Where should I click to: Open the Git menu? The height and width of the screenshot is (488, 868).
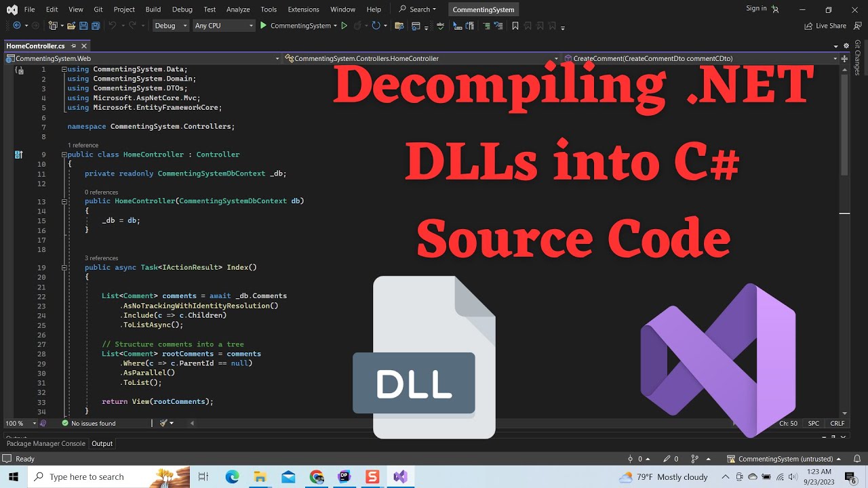click(98, 9)
